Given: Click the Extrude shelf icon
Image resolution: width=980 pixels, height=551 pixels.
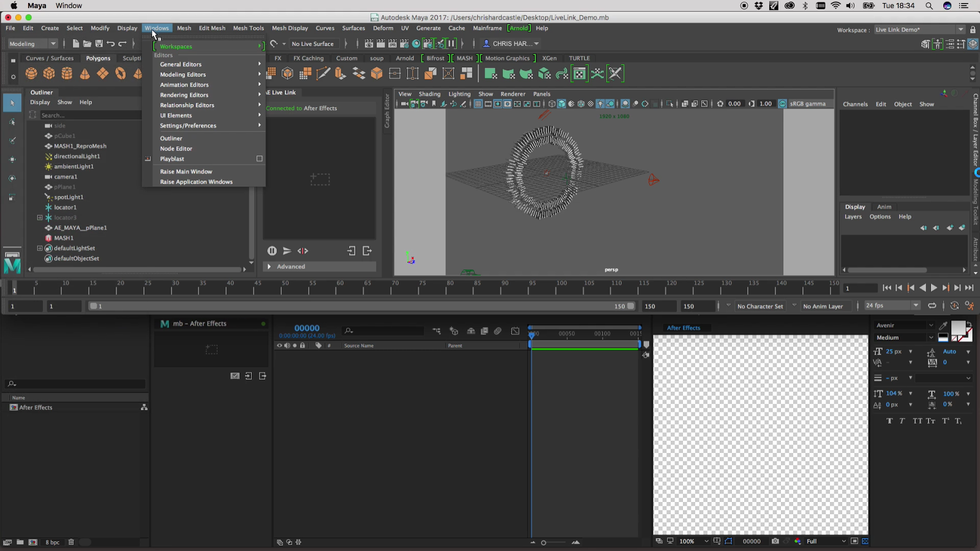Looking at the screenshot, I should 341,73.
